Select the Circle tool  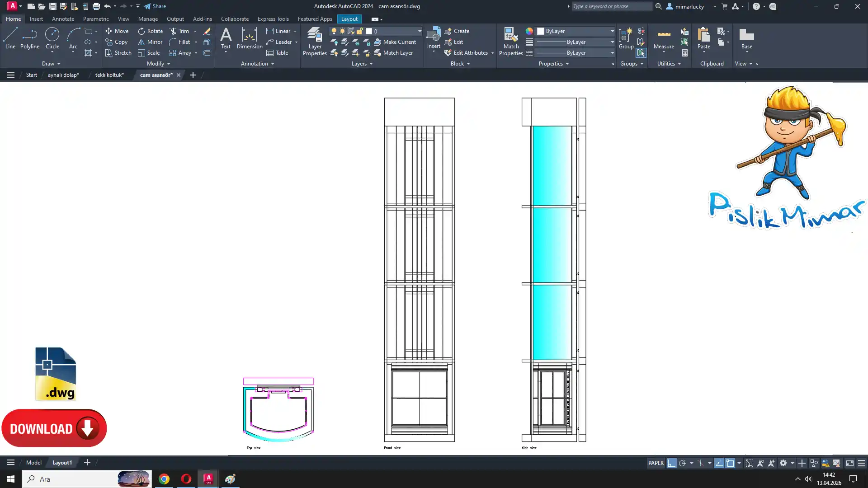pos(52,38)
